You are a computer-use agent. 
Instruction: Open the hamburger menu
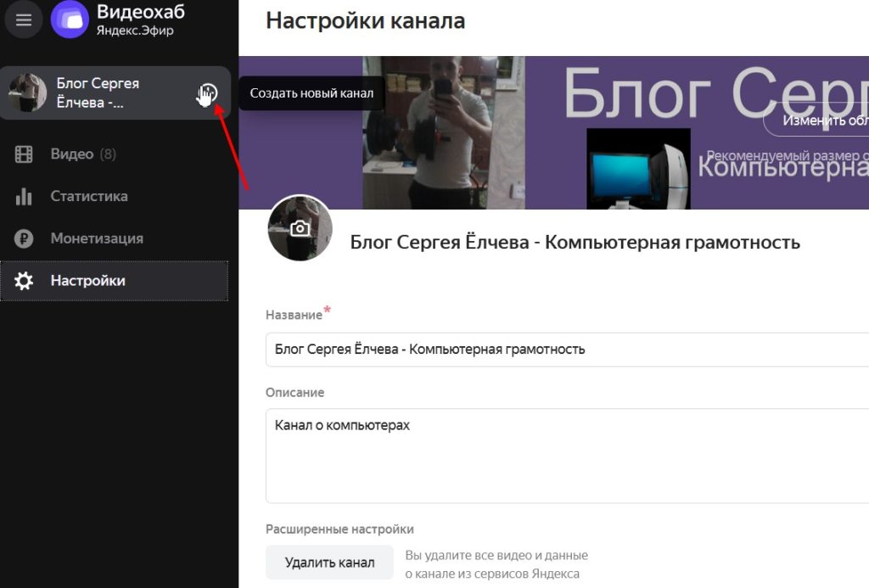23,20
